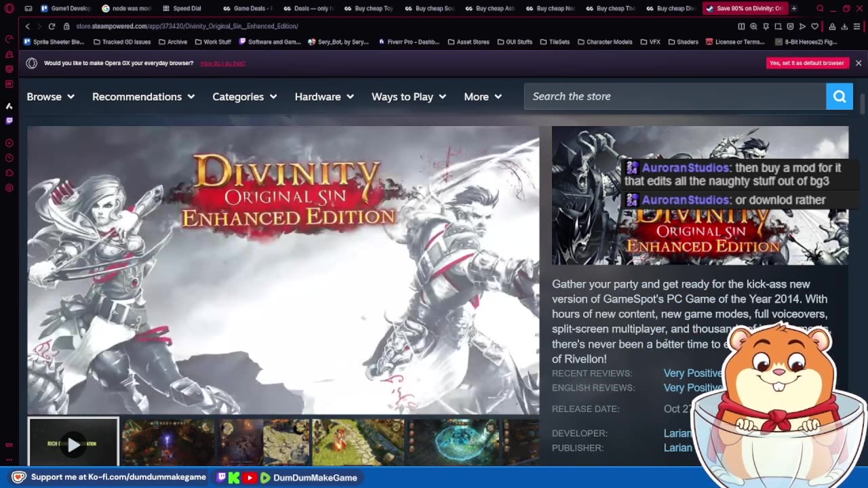868x488 pixels.
Task: Open Tracked GD Issues bookmark folder
Action: pos(122,42)
